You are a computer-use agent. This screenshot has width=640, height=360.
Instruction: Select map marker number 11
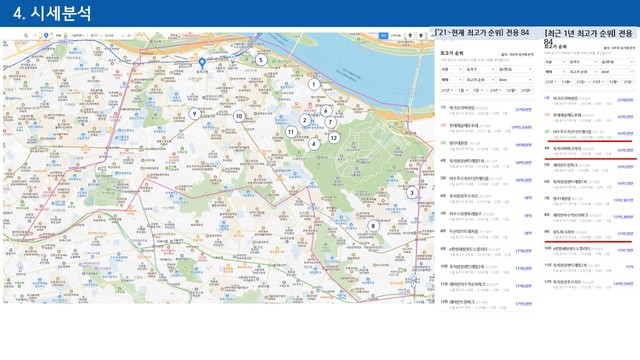(x=291, y=132)
